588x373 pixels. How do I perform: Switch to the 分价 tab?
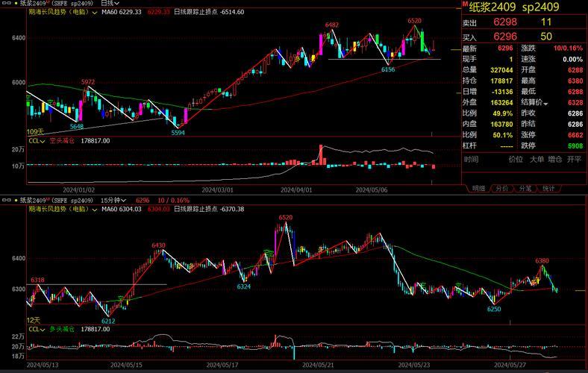tap(501, 188)
